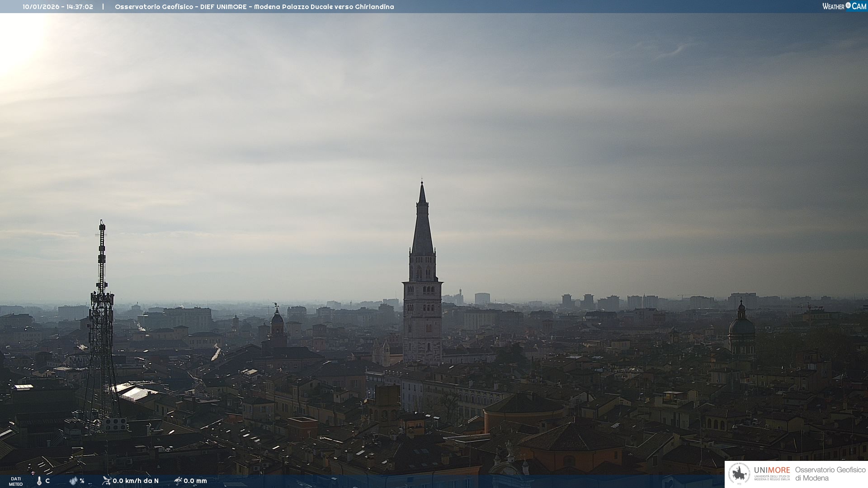This screenshot has width=868, height=488.
Task: Click the humidity percent sign label
Action: click(x=82, y=481)
